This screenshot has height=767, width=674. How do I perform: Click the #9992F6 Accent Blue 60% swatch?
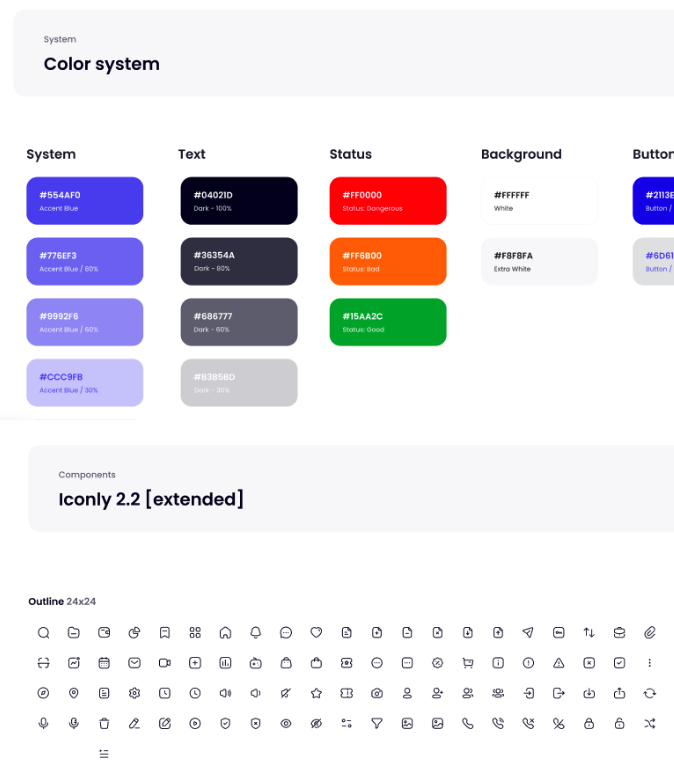click(x=85, y=322)
